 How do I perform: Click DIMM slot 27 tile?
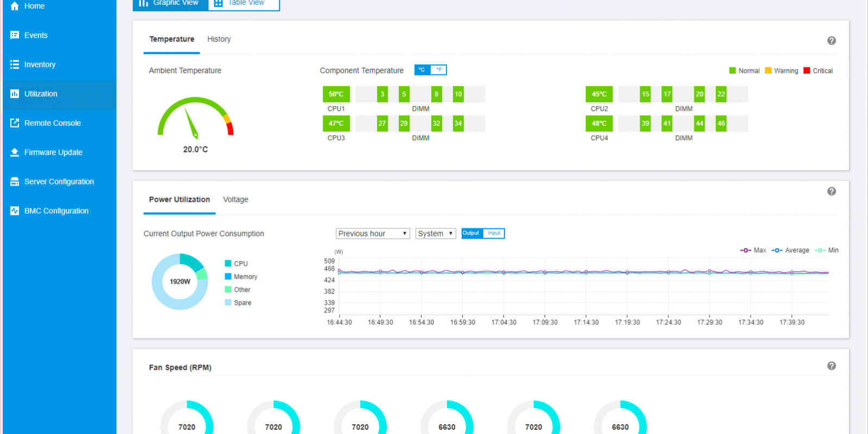coord(382,123)
